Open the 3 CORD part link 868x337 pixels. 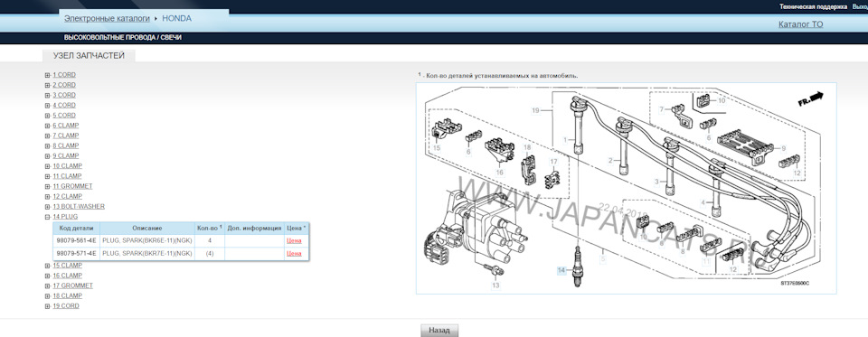pos(64,95)
